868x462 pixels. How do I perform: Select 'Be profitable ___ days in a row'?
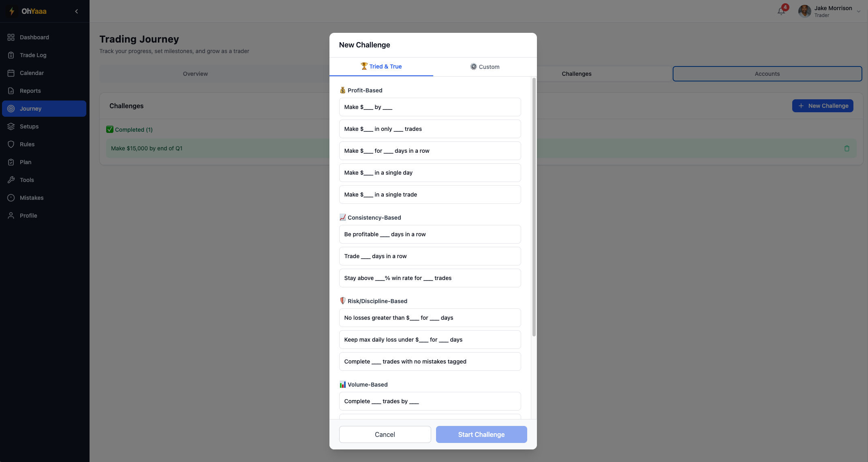(430, 234)
